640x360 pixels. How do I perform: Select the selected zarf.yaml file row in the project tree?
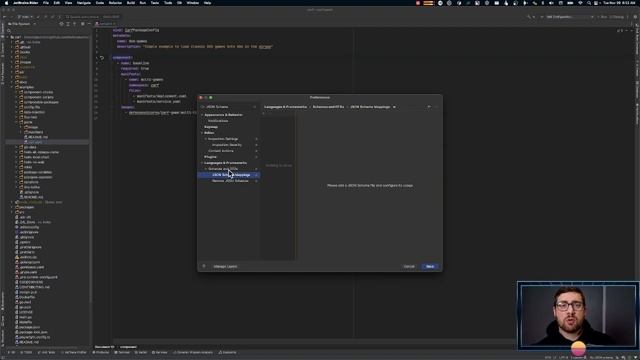pyautogui.click(x=47, y=142)
